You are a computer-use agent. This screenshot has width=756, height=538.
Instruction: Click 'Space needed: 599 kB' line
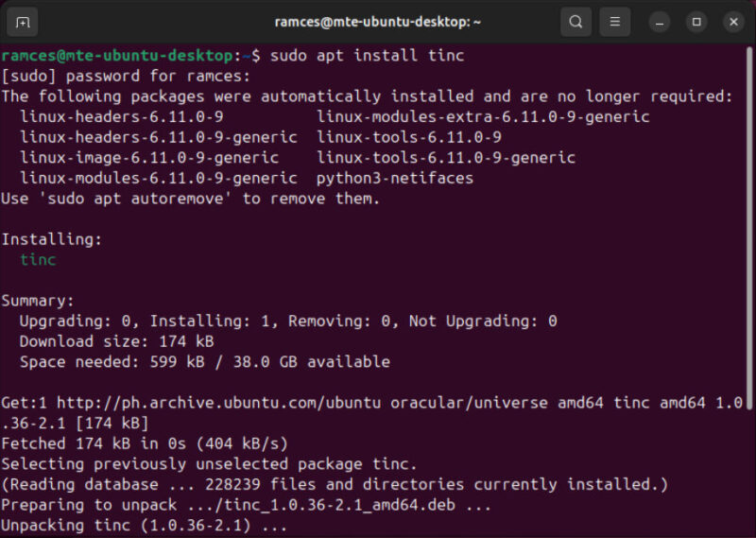coord(205,362)
